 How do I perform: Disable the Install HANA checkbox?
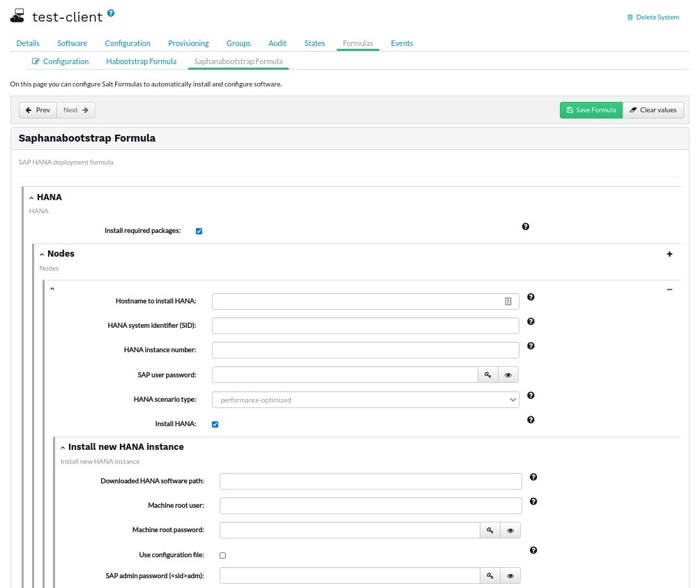[x=215, y=423]
